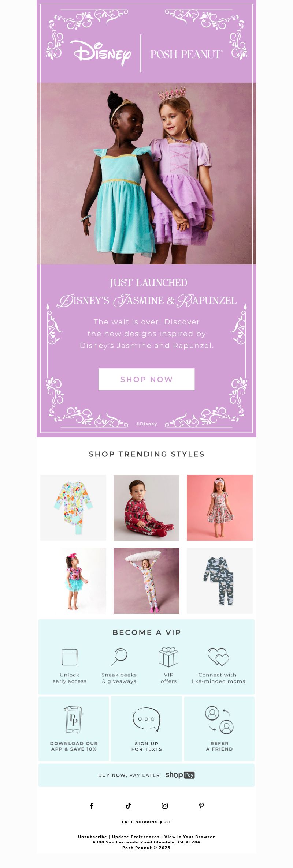Screen dimensions: 293x868
Task: Open View in Your Browser link
Action: (x=189, y=837)
